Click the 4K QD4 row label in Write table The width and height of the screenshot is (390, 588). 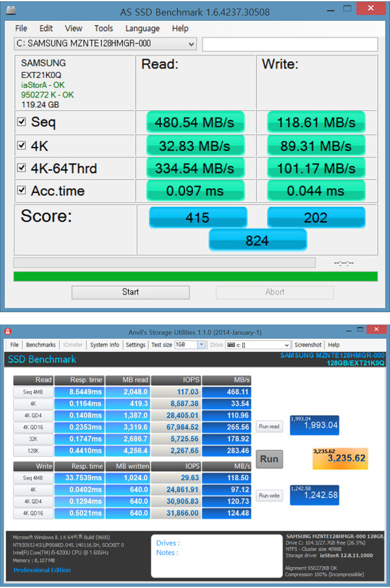pos(33,501)
